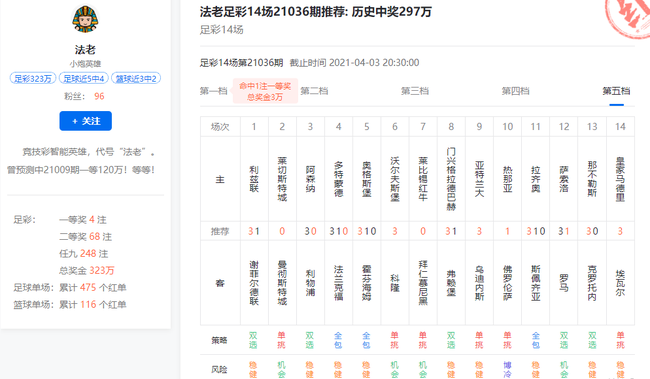Click the pharaoh avatar image
Viewport: 650px width, 379px height.
click(85, 19)
